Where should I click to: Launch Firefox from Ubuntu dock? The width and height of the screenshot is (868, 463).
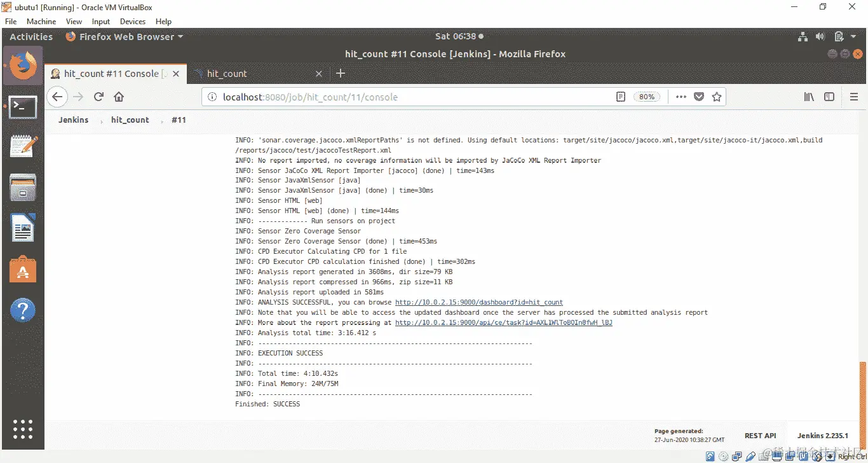pyautogui.click(x=23, y=66)
